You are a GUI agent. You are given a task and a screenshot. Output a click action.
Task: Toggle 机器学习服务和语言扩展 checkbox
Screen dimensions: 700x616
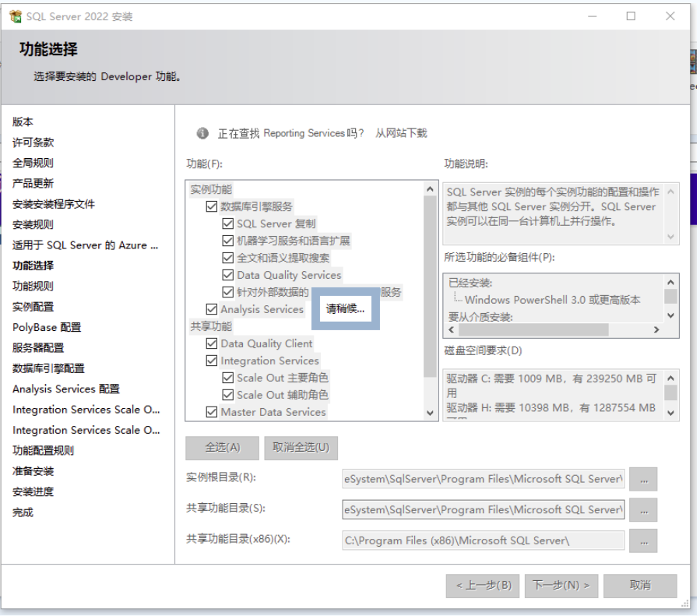click(227, 241)
